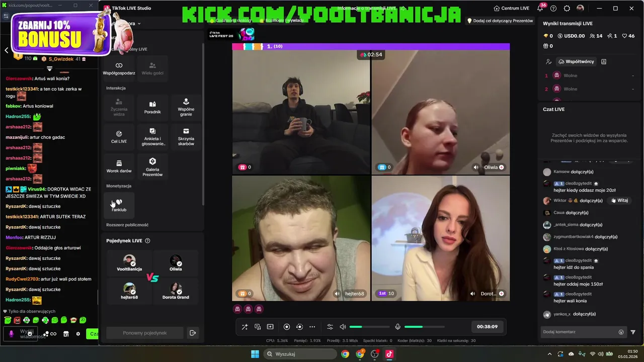Click the 00:38:09 stream timer
Viewport: 644px width, 362px height.
click(x=487, y=327)
